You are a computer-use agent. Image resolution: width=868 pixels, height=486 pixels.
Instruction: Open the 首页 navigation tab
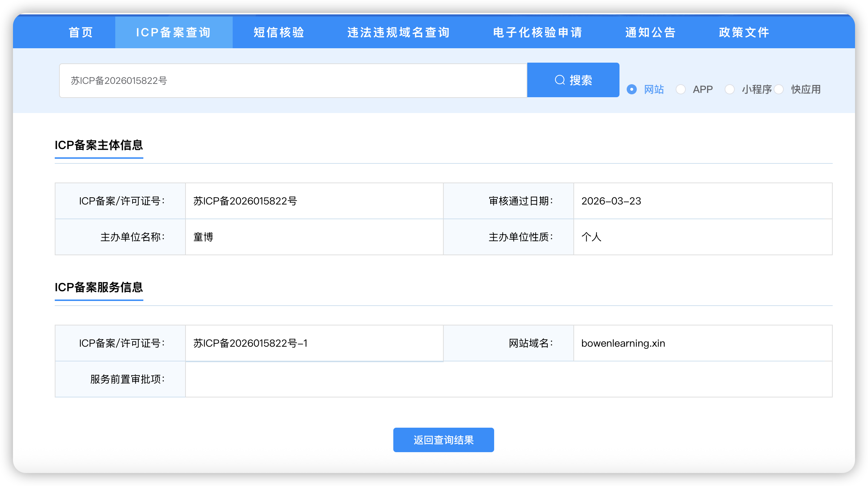[81, 32]
